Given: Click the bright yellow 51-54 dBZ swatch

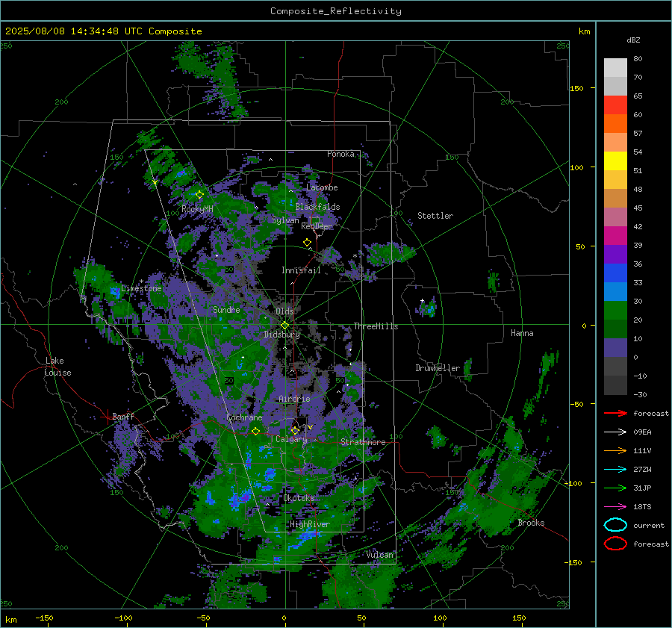Looking at the screenshot, I should click(x=615, y=161).
